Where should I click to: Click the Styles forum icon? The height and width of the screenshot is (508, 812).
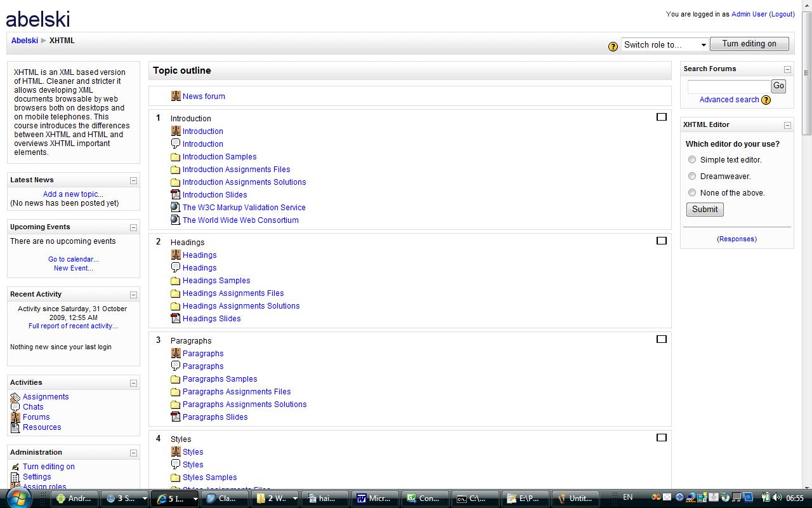[x=176, y=451]
